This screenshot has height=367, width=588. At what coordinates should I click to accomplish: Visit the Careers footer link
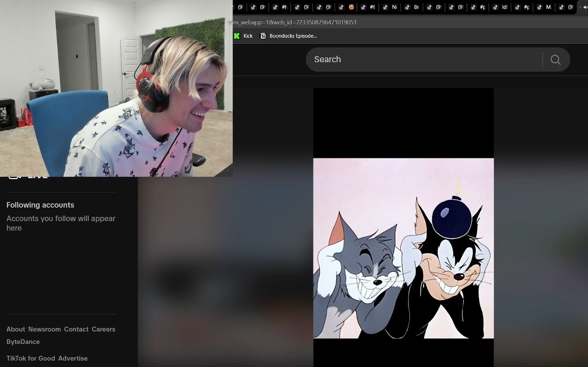[x=103, y=330]
